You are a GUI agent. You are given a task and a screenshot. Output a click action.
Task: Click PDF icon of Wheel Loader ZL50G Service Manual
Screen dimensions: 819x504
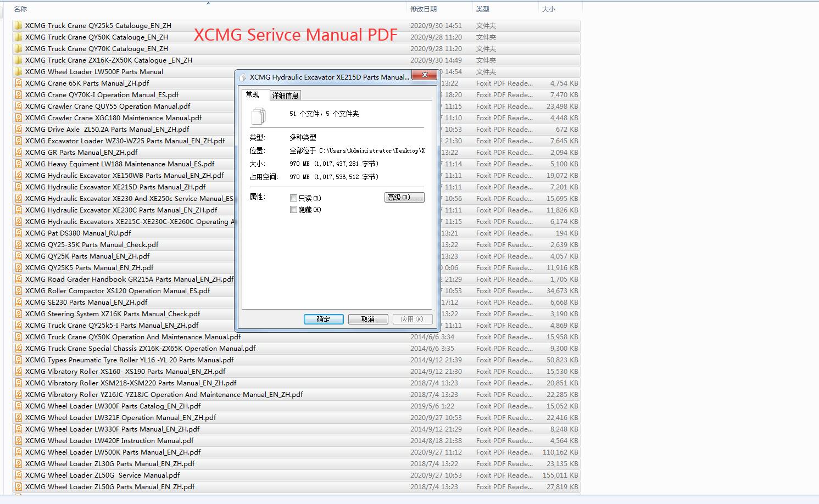click(19, 475)
